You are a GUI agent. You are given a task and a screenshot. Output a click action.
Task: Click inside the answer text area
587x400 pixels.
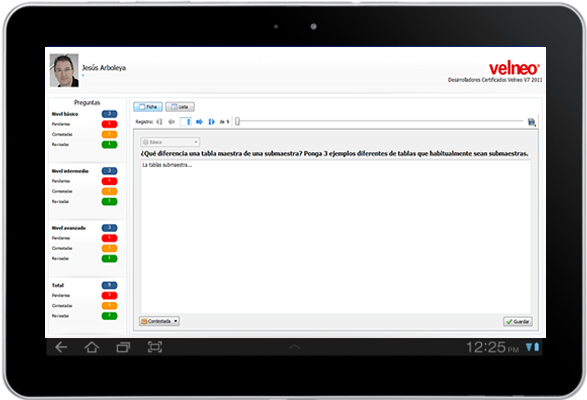(x=335, y=237)
